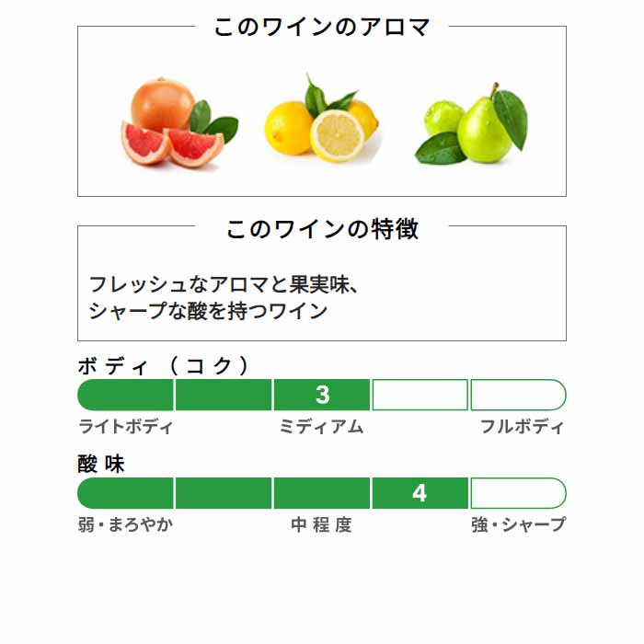Click the pink grapefruit aroma image
Image resolution: width=644 pixels, height=644 pixels.
coord(179,122)
